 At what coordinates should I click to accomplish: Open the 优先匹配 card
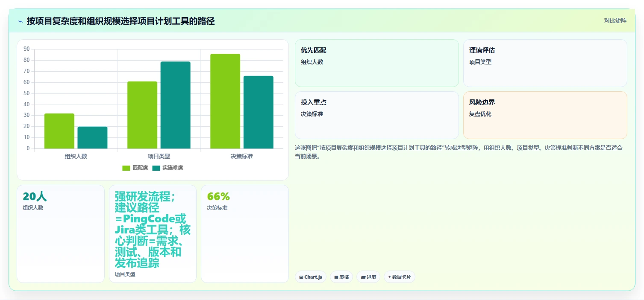click(x=376, y=63)
